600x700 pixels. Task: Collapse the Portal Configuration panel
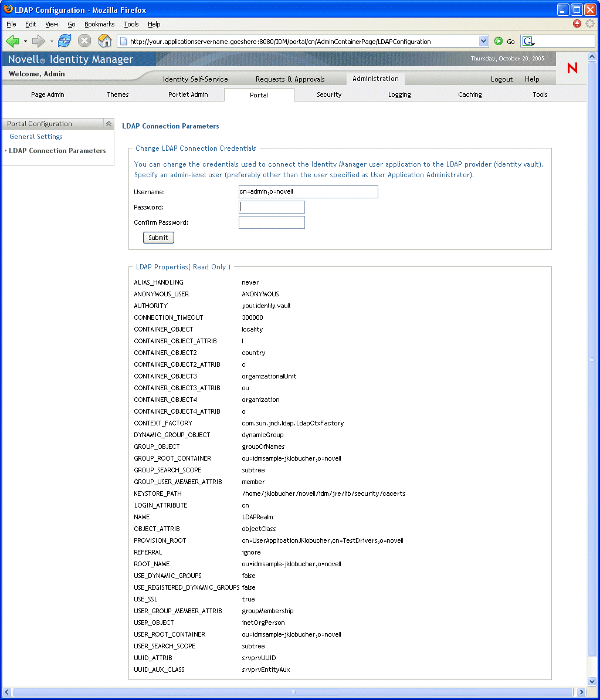tap(109, 124)
